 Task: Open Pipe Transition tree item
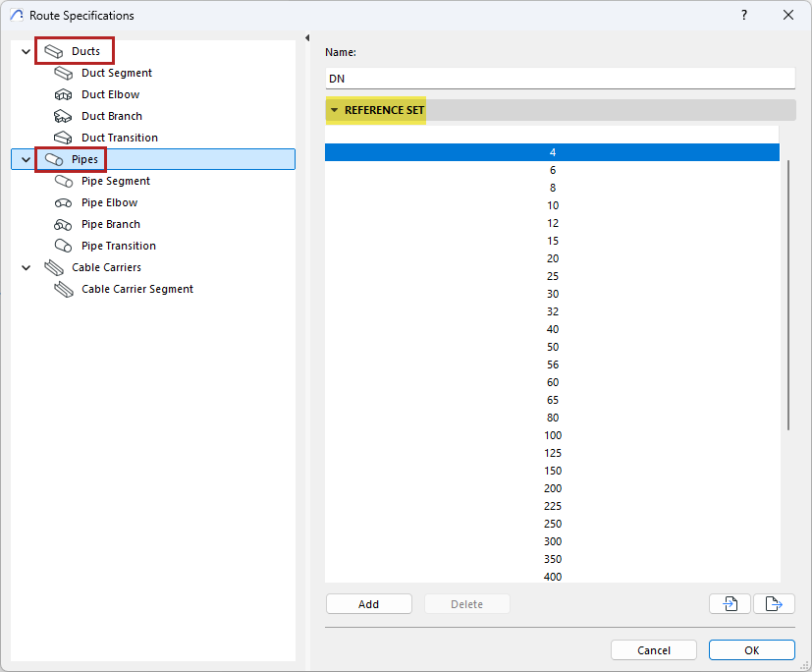click(119, 247)
